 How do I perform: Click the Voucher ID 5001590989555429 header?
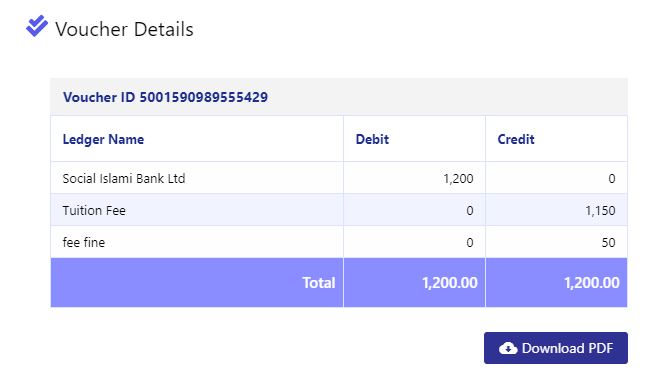tap(165, 97)
